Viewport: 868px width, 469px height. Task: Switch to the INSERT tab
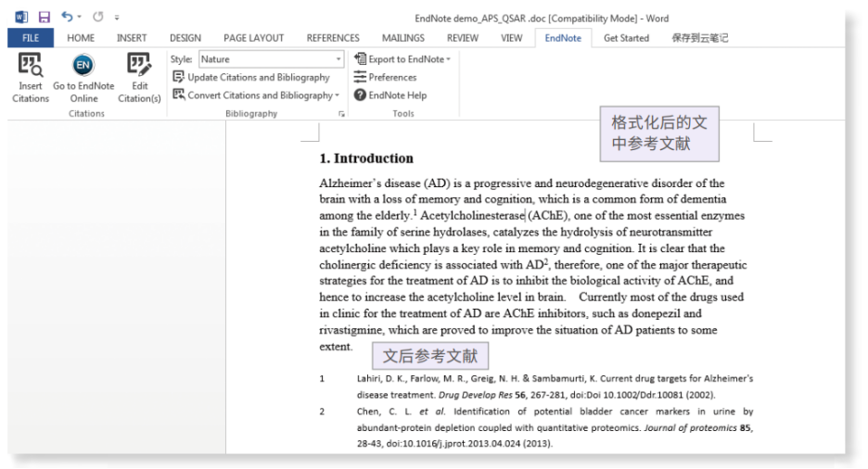(132, 38)
